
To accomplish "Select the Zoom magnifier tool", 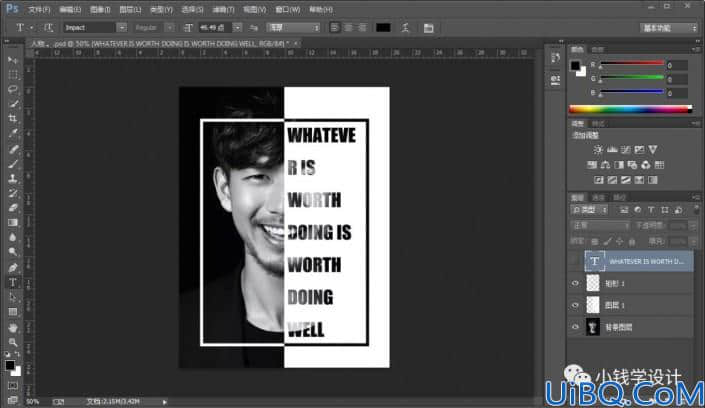I will (13, 342).
